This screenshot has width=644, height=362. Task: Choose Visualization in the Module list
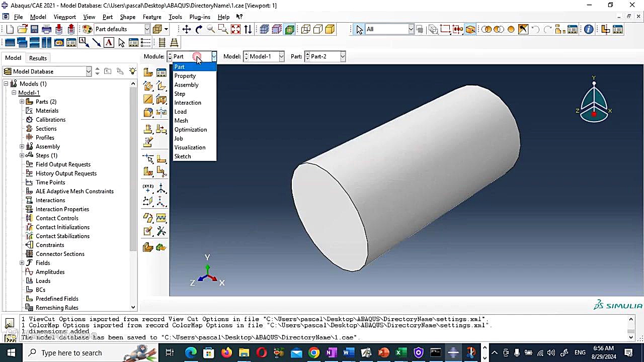[x=190, y=148]
